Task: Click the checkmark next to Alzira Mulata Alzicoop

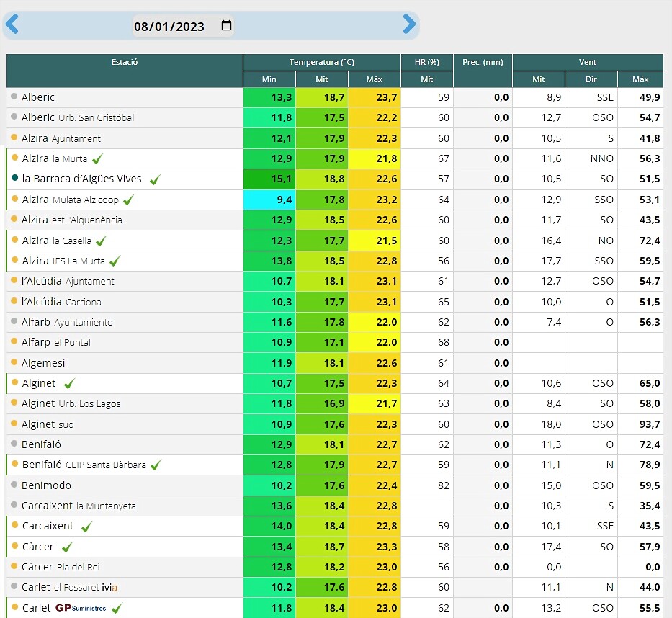Action: [x=129, y=200]
